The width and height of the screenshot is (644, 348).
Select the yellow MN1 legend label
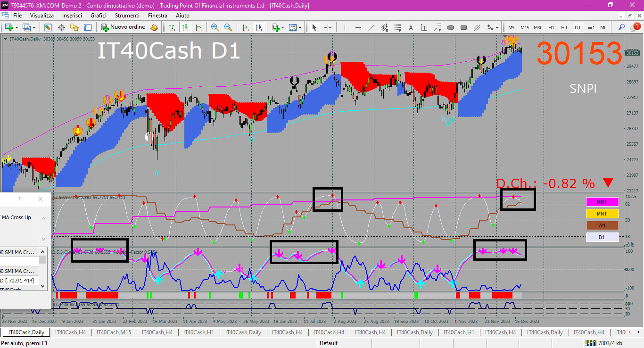pos(602,214)
